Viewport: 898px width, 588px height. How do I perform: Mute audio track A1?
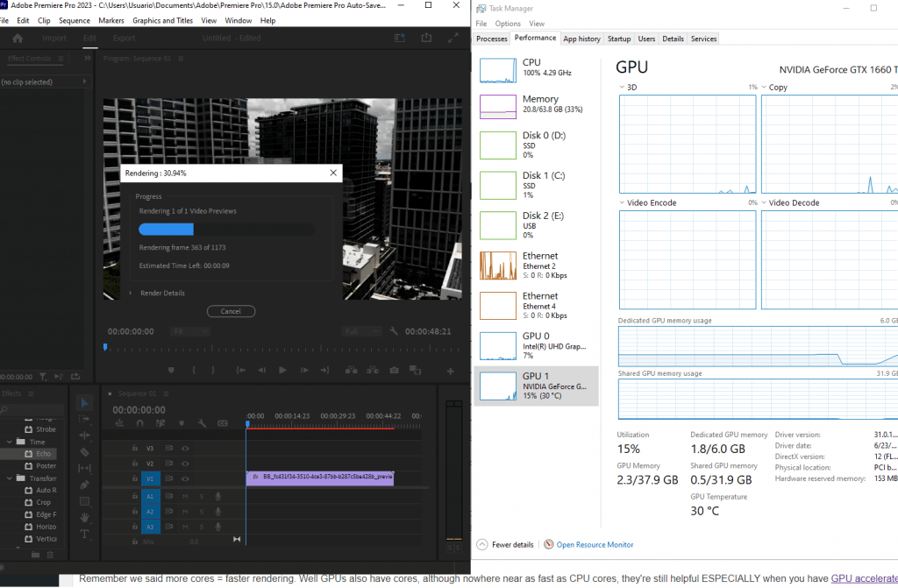[x=185, y=496]
